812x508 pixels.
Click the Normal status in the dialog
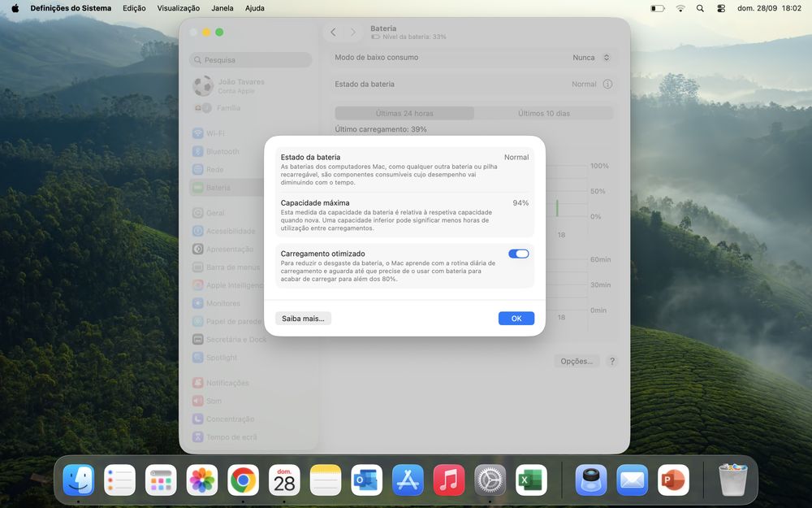pyautogui.click(x=516, y=157)
